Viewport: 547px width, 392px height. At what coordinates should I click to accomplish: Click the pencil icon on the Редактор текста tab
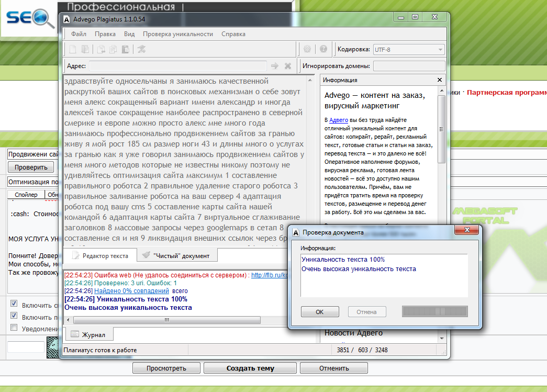[76, 255]
